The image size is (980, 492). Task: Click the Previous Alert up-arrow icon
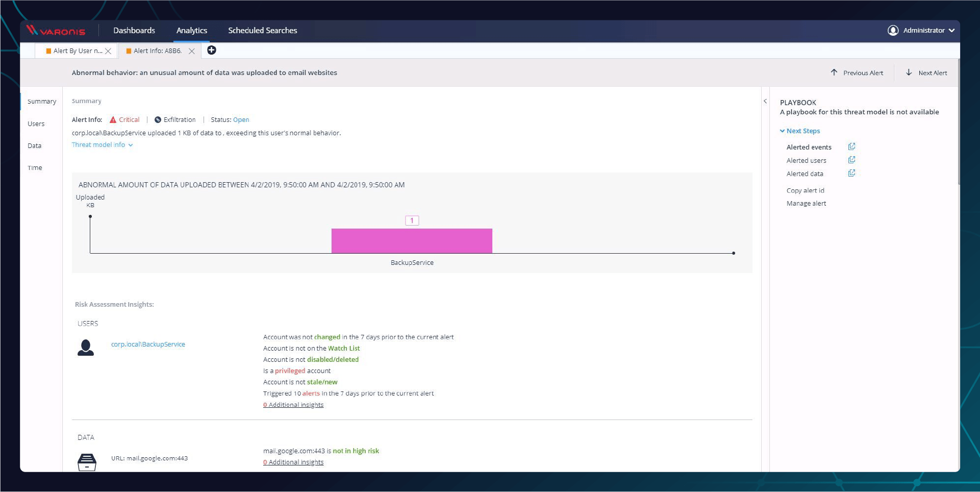click(833, 72)
